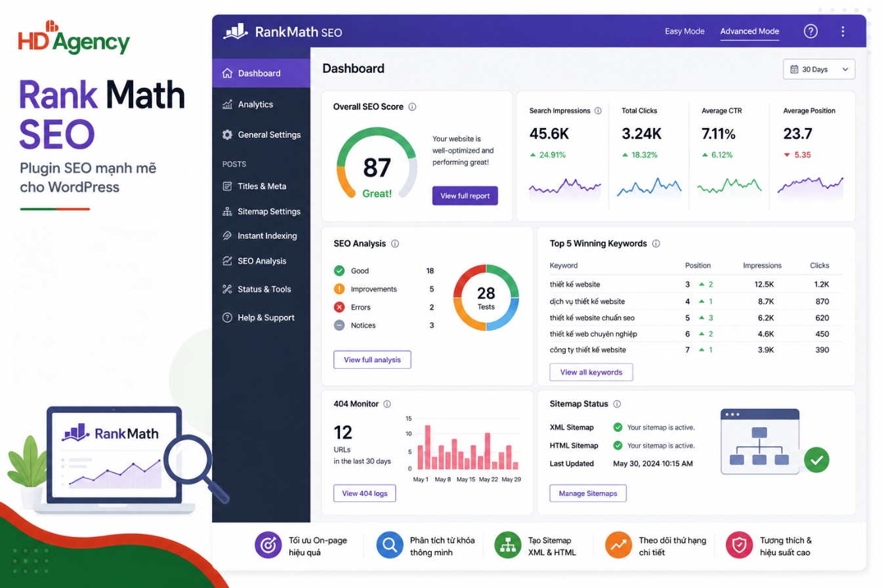
Task: Click the Overall SEO Score gauge showing 87
Action: click(x=377, y=164)
